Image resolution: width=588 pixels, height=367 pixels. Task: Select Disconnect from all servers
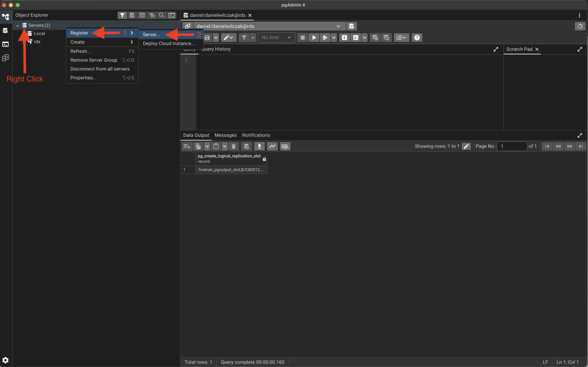point(100,69)
